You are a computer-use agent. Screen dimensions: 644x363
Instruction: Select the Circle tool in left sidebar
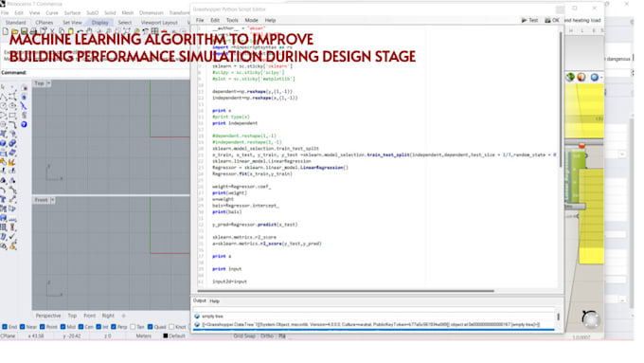pyautogui.click(x=3, y=106)
